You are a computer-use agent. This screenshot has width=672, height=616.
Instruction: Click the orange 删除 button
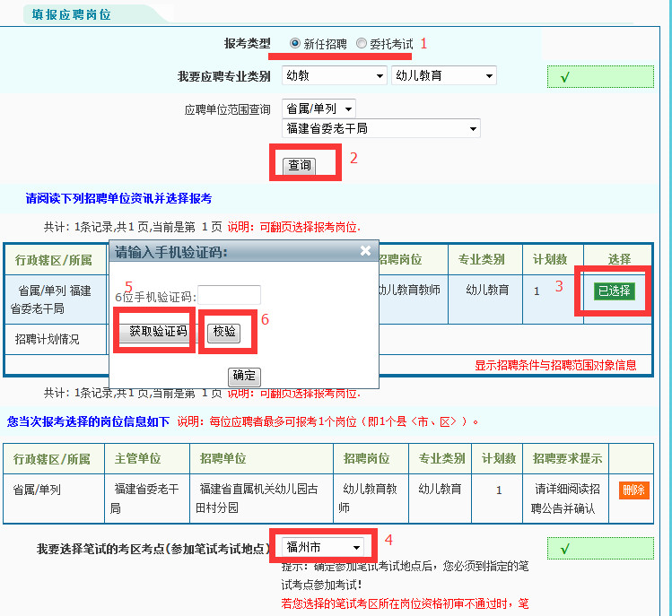pyautogui.click(x=633, y=490)
